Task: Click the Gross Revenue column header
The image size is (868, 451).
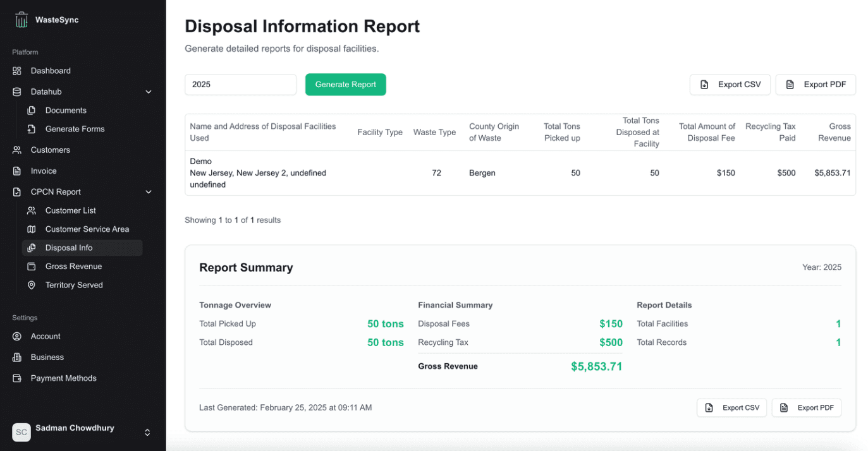Action: coord(834,132)
